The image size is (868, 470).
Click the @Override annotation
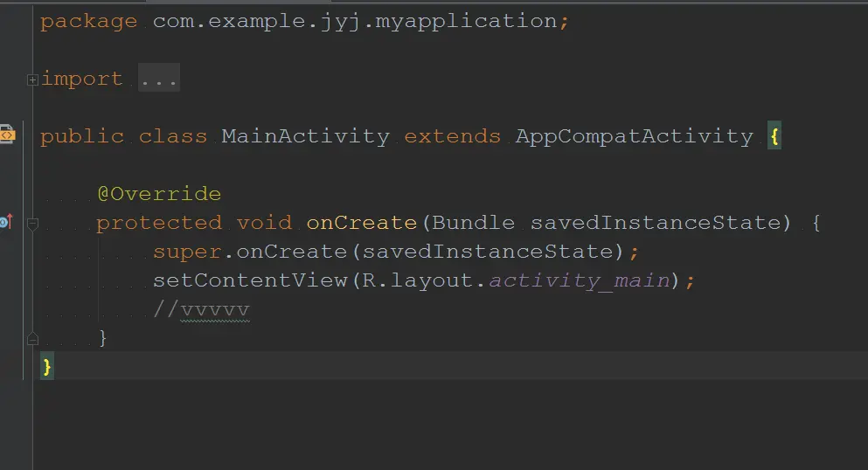coord(159,194)
